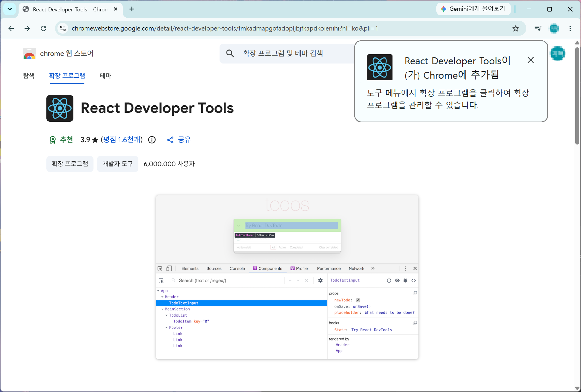The image size is (581, 392).
Task: Open the tab search dropdown arrow
Action: [x=10, y=9]
